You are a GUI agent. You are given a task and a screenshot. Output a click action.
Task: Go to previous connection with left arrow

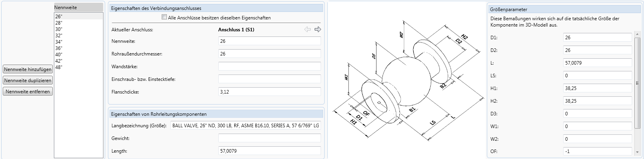coord(308,29)
